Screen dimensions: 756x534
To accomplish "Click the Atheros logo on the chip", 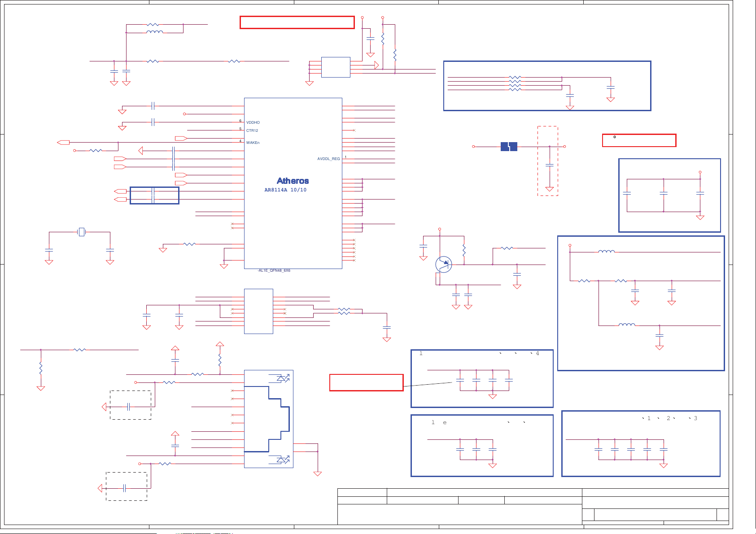I will (x=293, y=181).
